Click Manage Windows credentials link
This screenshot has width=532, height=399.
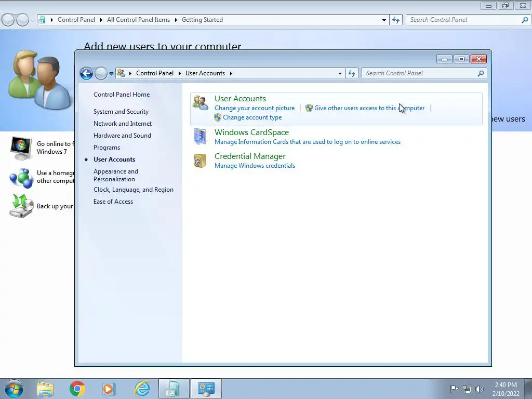[x=255, y=166]
